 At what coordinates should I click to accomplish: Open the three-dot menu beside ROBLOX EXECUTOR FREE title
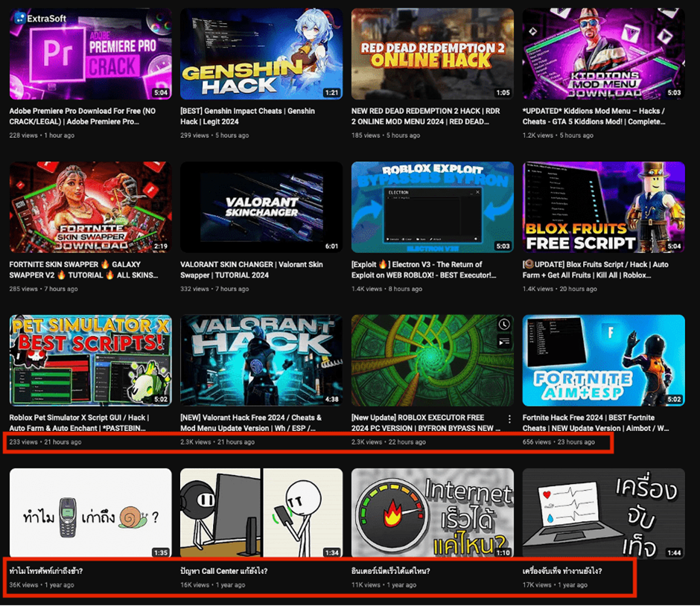pos(509,419)
